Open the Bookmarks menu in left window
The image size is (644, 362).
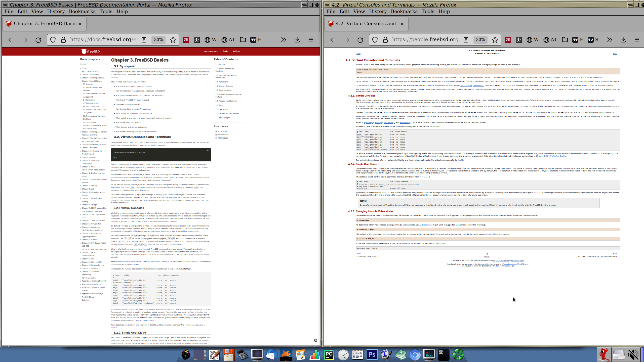point(82,11)
